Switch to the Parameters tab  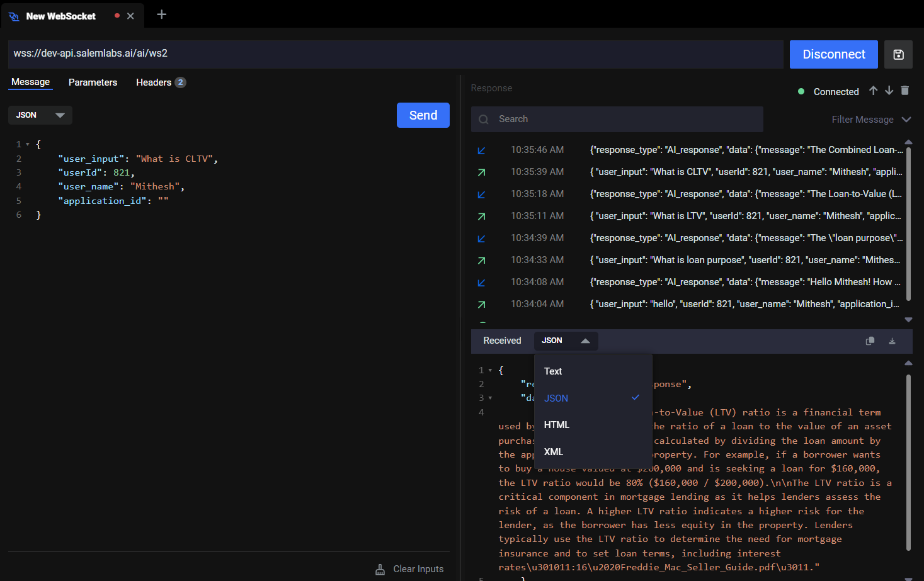[x=93, y=82]
